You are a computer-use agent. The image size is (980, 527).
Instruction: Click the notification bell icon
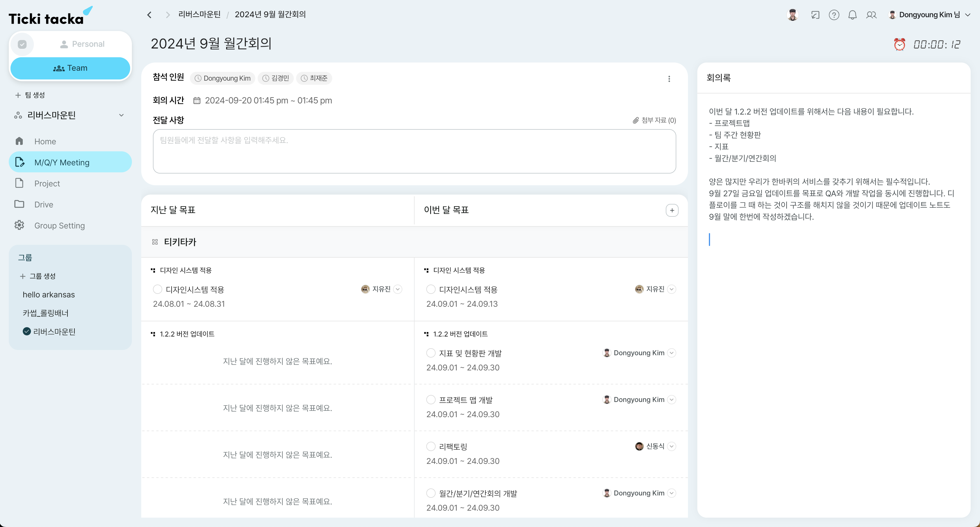(852, 15)
